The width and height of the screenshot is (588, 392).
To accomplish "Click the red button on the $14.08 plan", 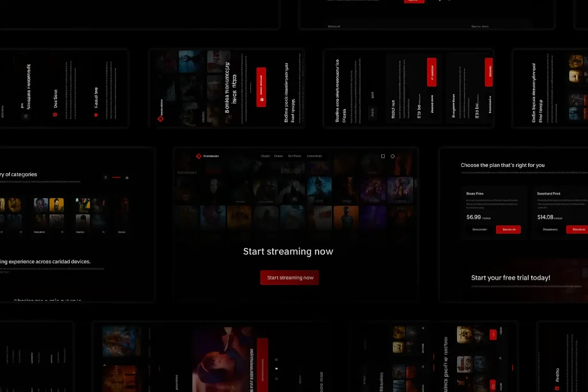I will (577, 230).
